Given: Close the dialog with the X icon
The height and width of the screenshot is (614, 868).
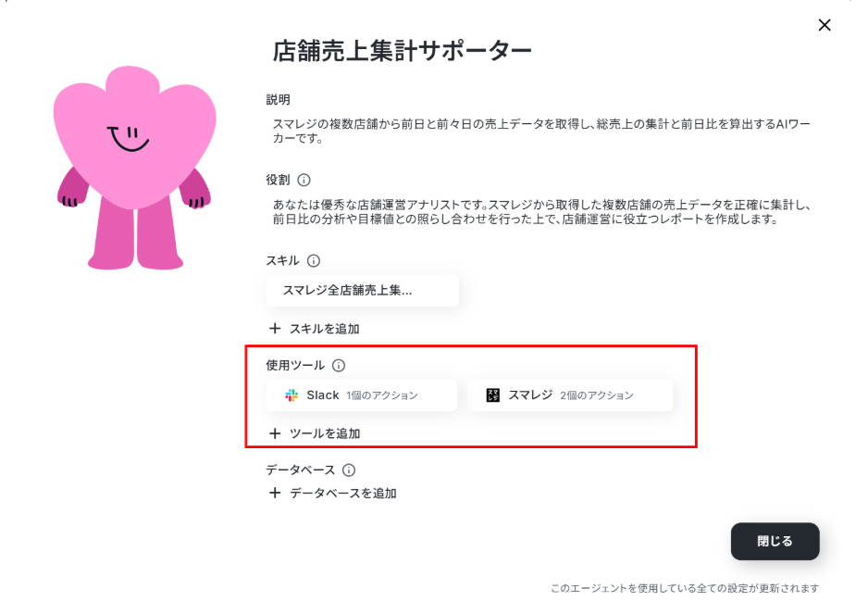Looking at the screenshot, I should [x=825, y=25].
